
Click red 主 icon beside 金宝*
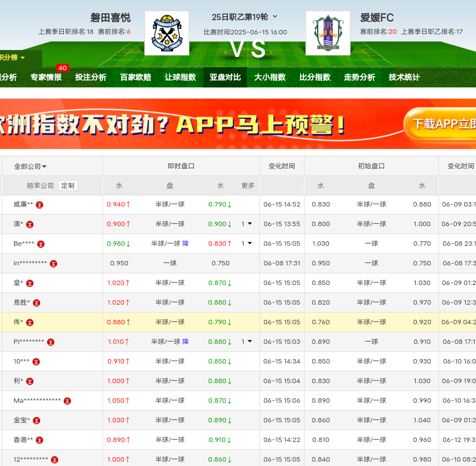pyautogui.click(x=36, y=420)
